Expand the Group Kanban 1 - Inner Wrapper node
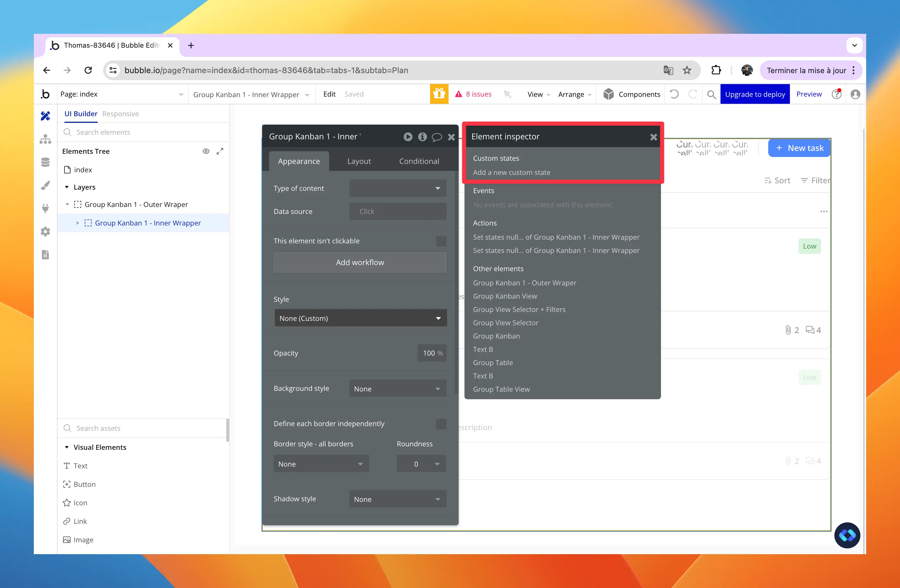 click(x=78, y=223)
